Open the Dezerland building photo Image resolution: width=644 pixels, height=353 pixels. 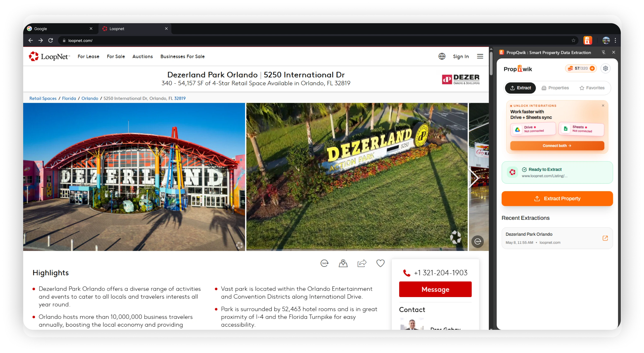point(134,177)
